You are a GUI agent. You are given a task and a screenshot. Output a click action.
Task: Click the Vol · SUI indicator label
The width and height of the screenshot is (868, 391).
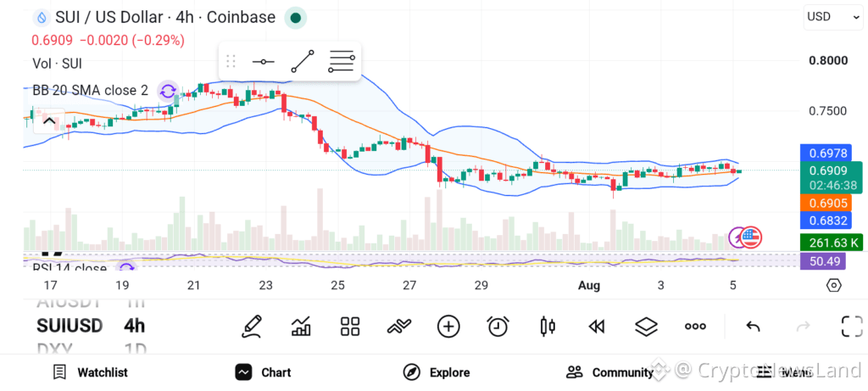pyautogui.click(x=57, y=64)
